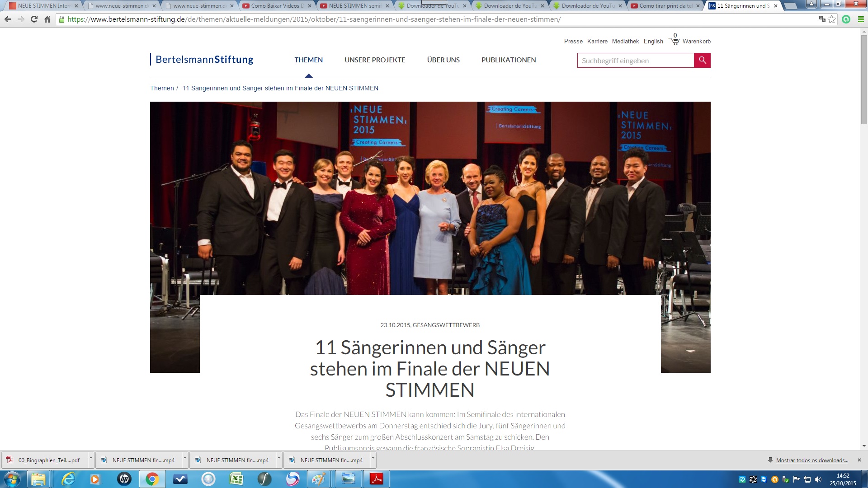Open the Paint palette icon in taskbar
The image size is (868, 488).
[x=319, y=479]
